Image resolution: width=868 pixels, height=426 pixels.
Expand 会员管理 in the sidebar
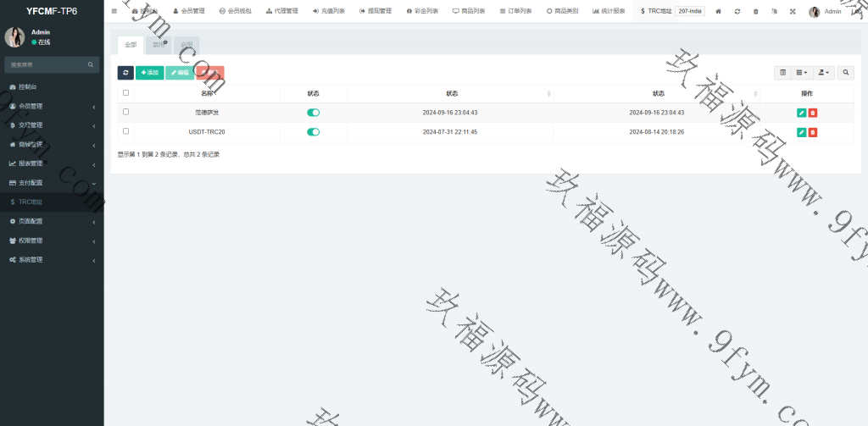(x=51, y=106)
